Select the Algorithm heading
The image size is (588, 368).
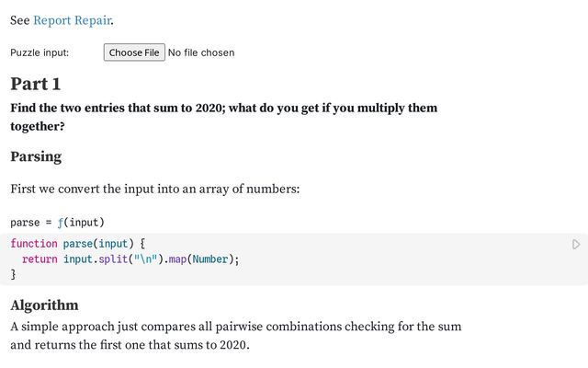coord(44,305)
